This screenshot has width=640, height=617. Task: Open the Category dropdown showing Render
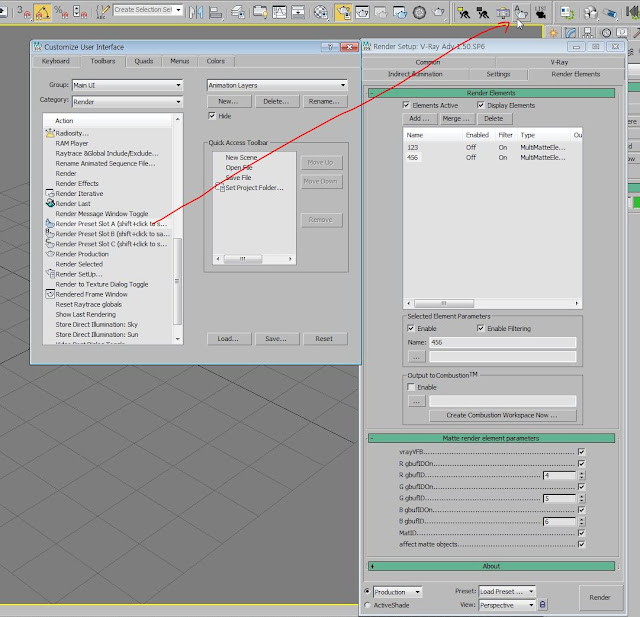(127, 102)
